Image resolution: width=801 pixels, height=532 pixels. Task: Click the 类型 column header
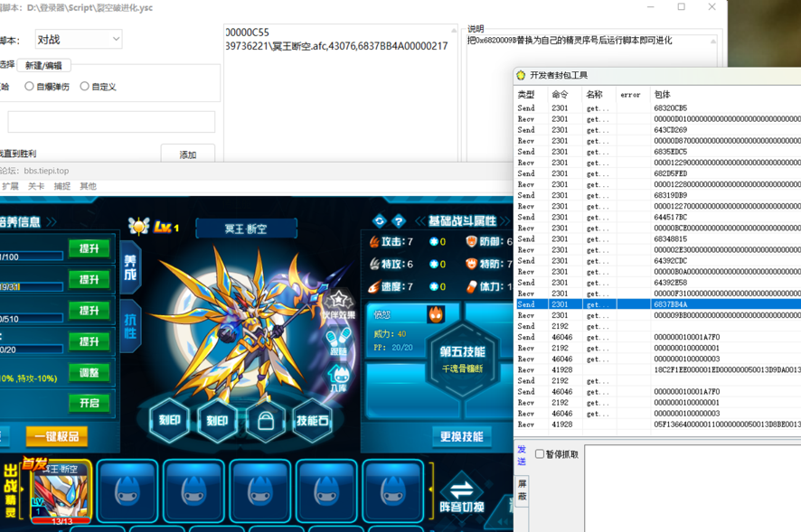click(526, 95)
